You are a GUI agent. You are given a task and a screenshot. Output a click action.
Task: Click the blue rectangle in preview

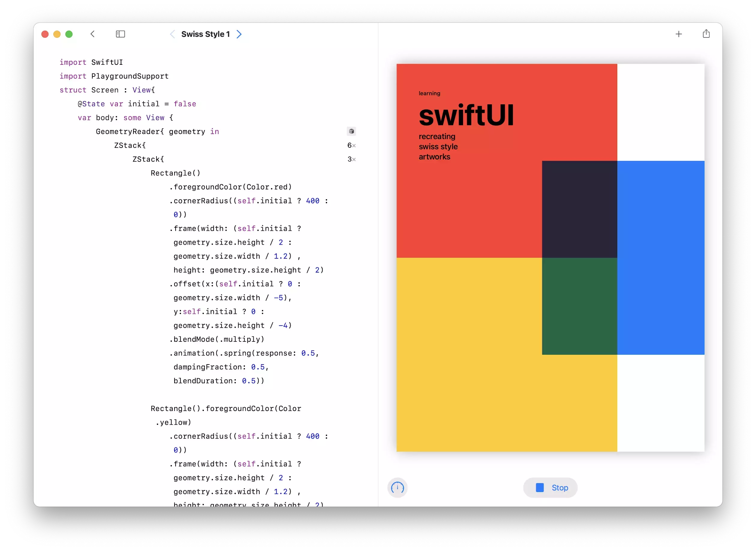pyautogui.click(x=661, y=258)
